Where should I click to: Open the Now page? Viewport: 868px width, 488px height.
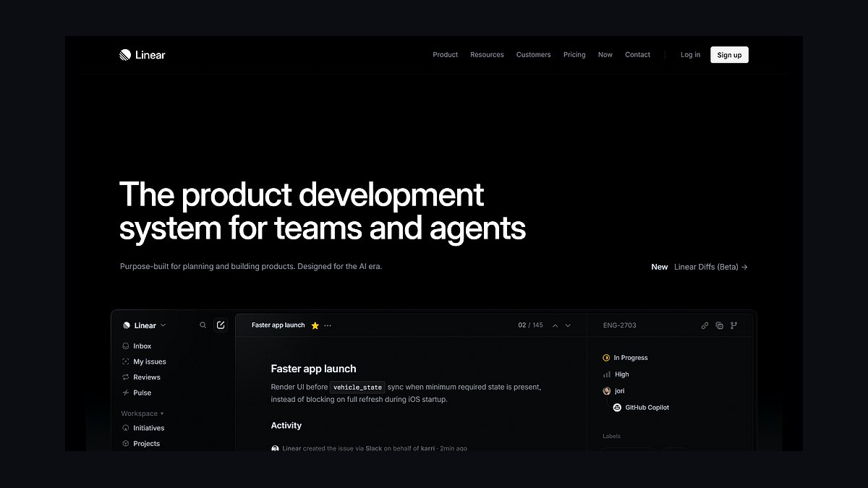[605, 55]
